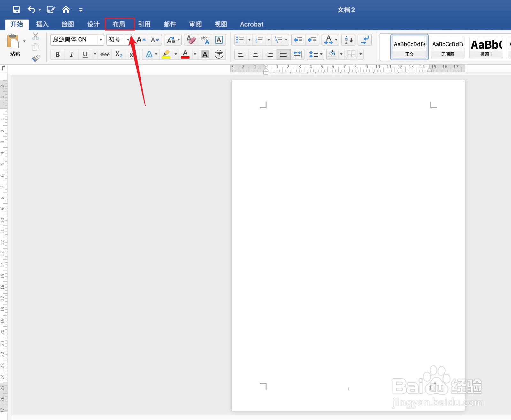Open highlight color dropdown arrow
The width and height of the screenshot is (511, 420).
click(x=176, y=54)
